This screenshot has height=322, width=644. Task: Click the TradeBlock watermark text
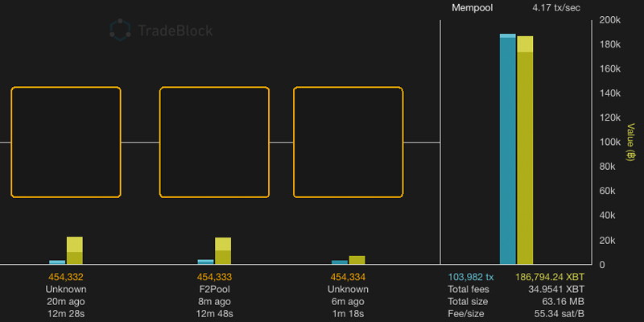point(175,31)
